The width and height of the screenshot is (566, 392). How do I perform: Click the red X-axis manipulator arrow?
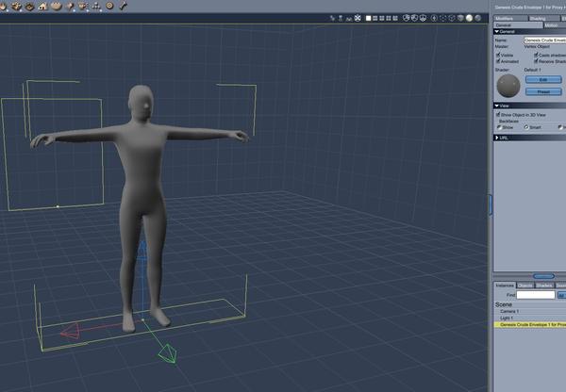70,332
